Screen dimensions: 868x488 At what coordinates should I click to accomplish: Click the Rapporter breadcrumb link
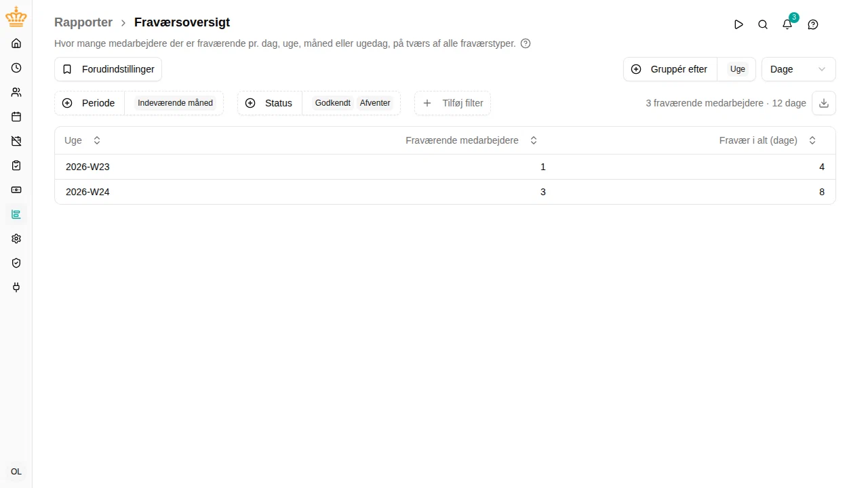point(83,22)
